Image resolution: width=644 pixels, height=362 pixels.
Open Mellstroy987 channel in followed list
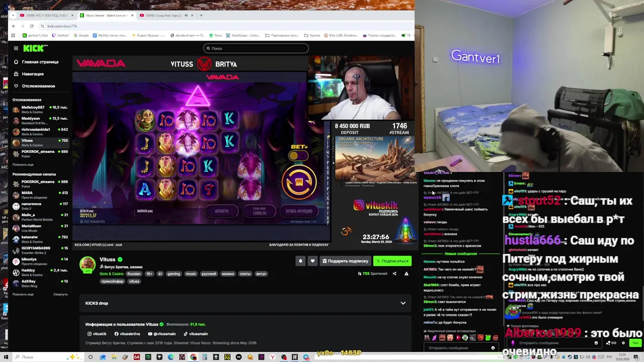coord(40,110)
